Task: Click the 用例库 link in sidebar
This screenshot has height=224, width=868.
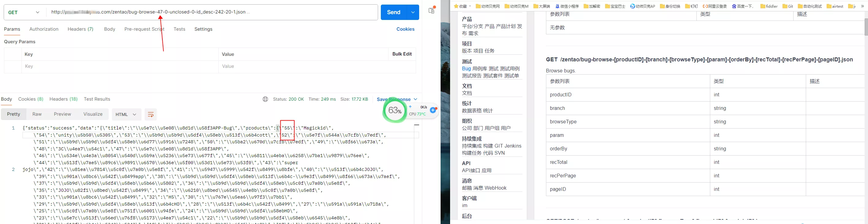Action: coord(480,68)
